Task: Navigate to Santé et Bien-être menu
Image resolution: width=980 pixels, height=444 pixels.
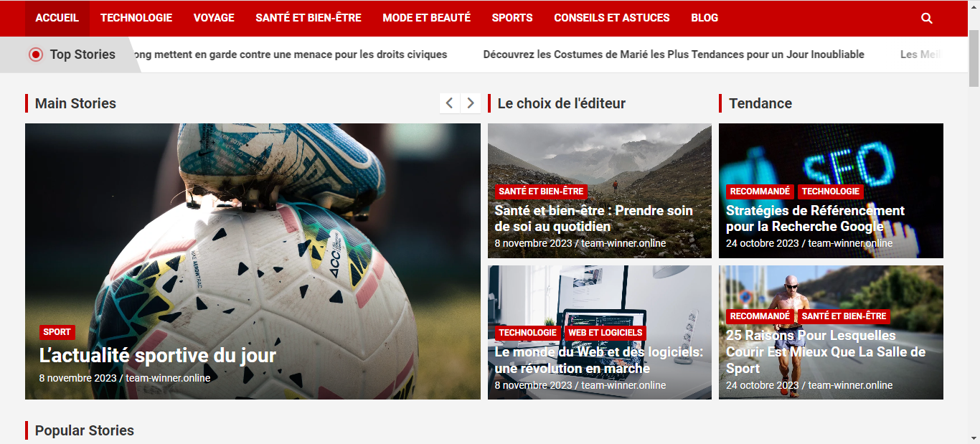Action: 308,18
